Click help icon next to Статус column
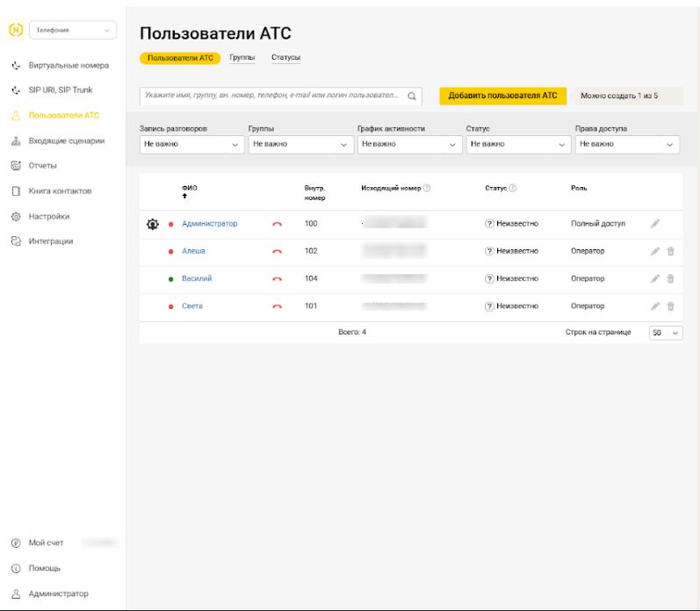Viewport: 700px width, 611px height. (x=513, y=188)
